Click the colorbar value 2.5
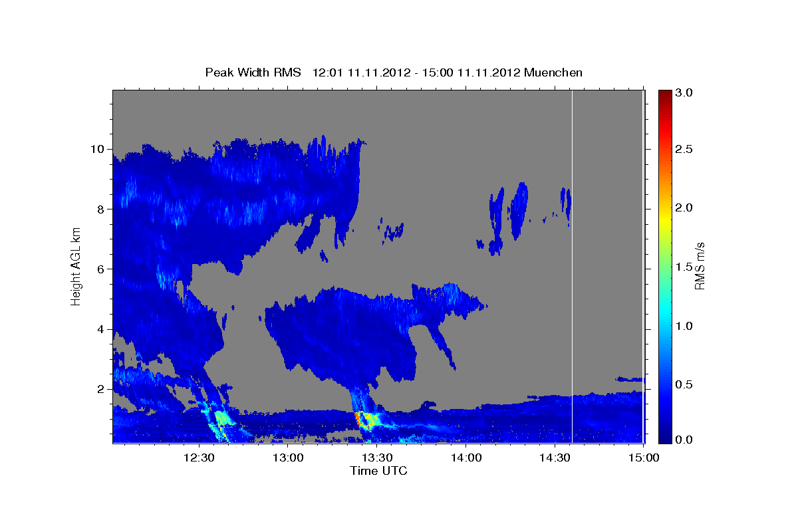The height and width of the screenshot is (532, 798). click(x=686, y=149)
